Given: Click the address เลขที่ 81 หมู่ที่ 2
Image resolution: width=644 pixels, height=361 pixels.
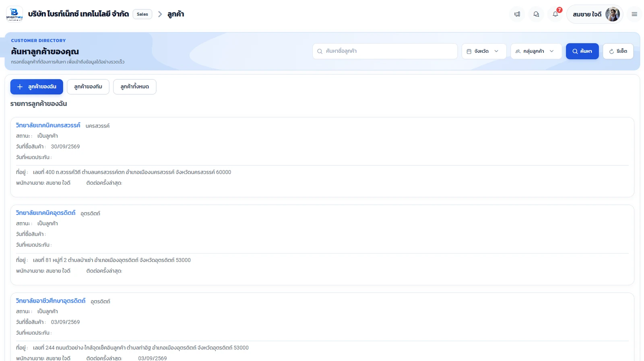Looking at the screenshot, I should click(112, 260).
